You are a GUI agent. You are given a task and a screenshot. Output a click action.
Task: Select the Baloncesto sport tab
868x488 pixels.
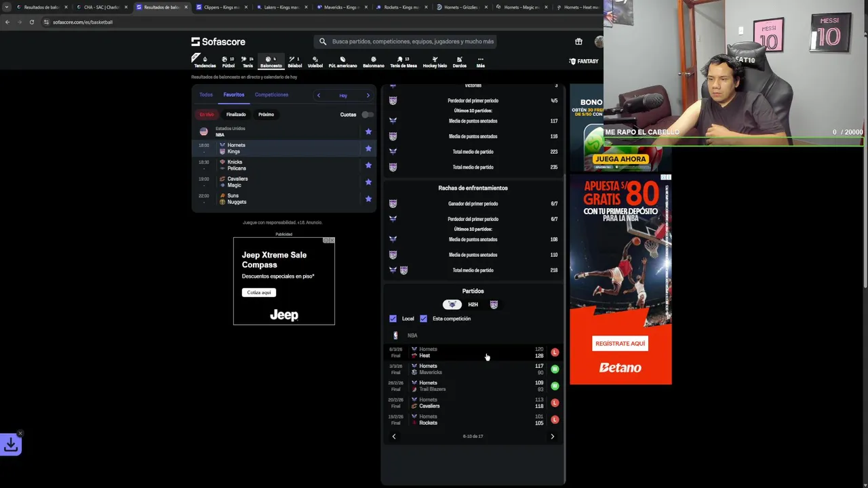coord(271,62)
